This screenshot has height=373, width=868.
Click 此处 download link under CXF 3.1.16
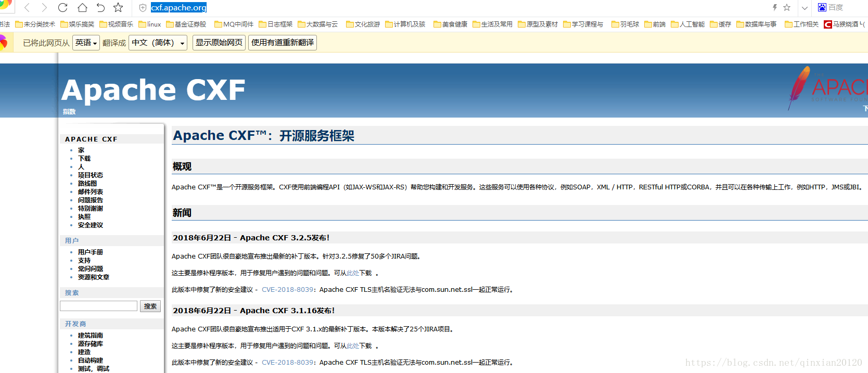(x=353, y=346)
